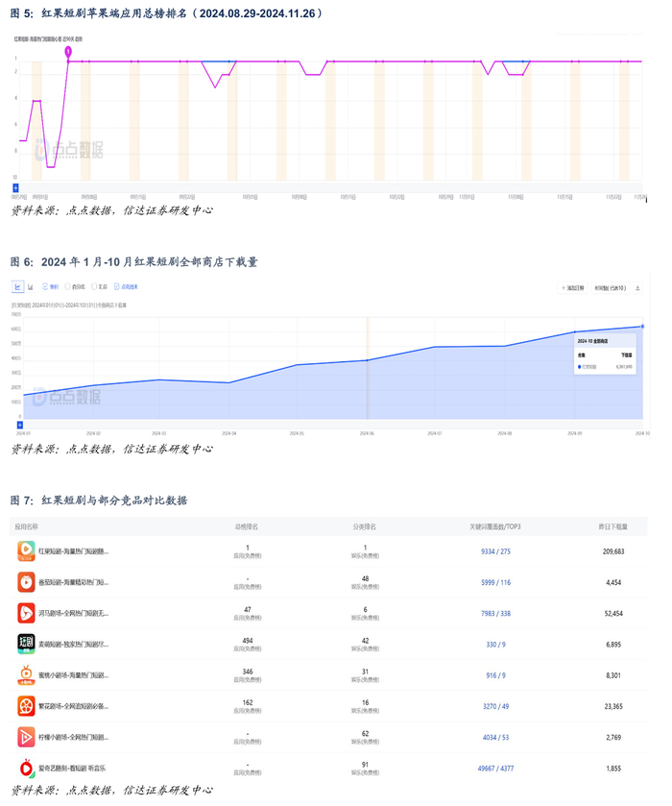Open 麦萌短剧 app icon in table
672x806 pixels.
point(26,644)
